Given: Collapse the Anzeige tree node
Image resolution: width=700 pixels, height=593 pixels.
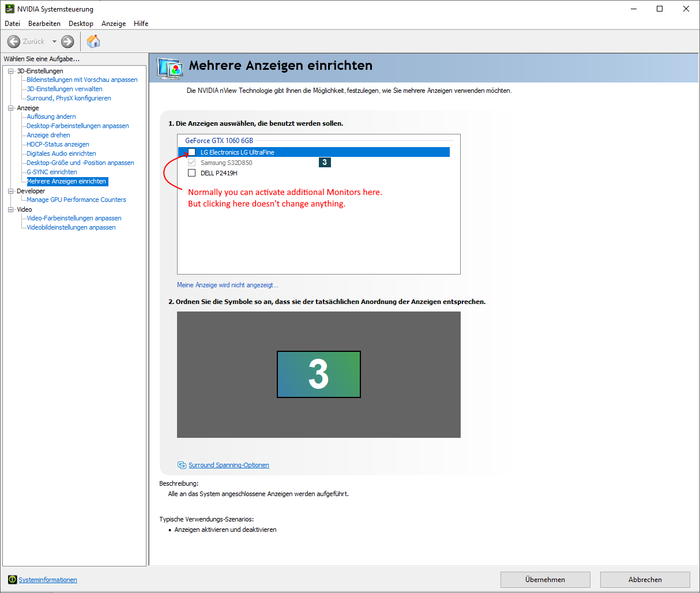Looking at the screenshot, I should pyautogui.click(x=10, y=108).
